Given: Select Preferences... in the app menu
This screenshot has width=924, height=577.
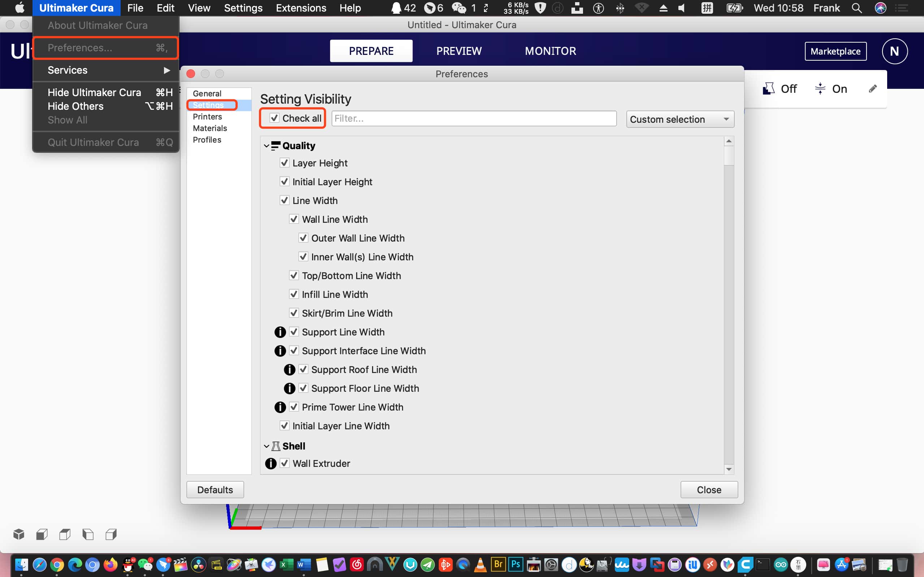Looking at the screenshot, I should pyautogui.click(x=106, y=48).
